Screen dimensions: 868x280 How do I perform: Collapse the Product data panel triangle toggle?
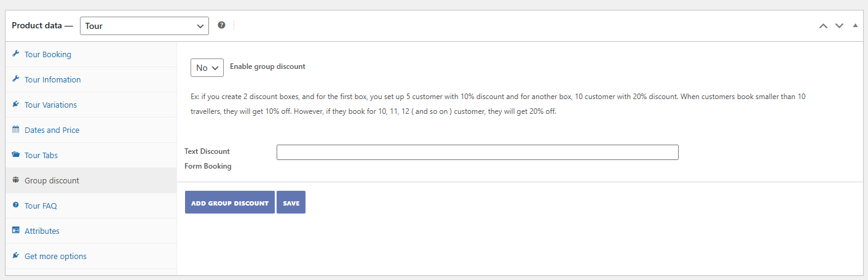pos(855,26)
